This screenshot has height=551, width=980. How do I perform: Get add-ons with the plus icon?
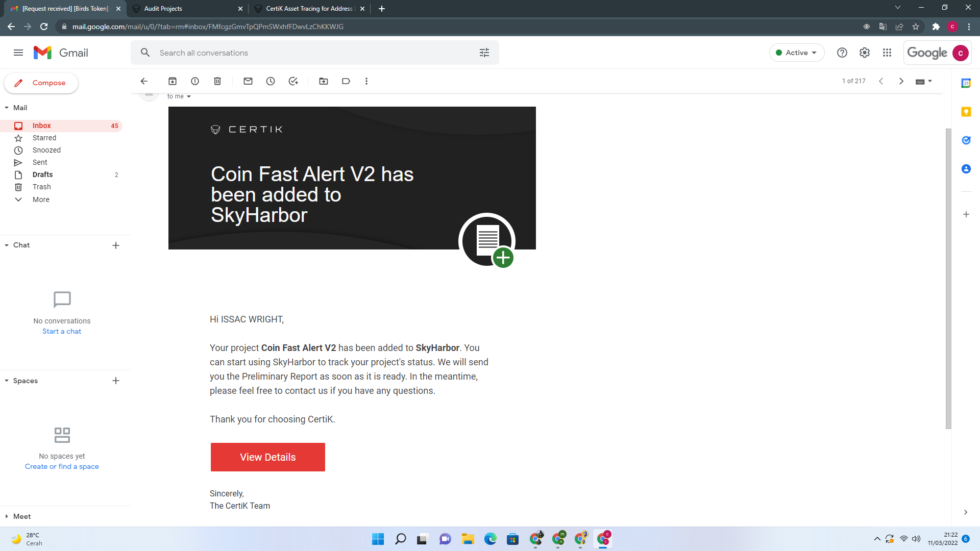966,214
